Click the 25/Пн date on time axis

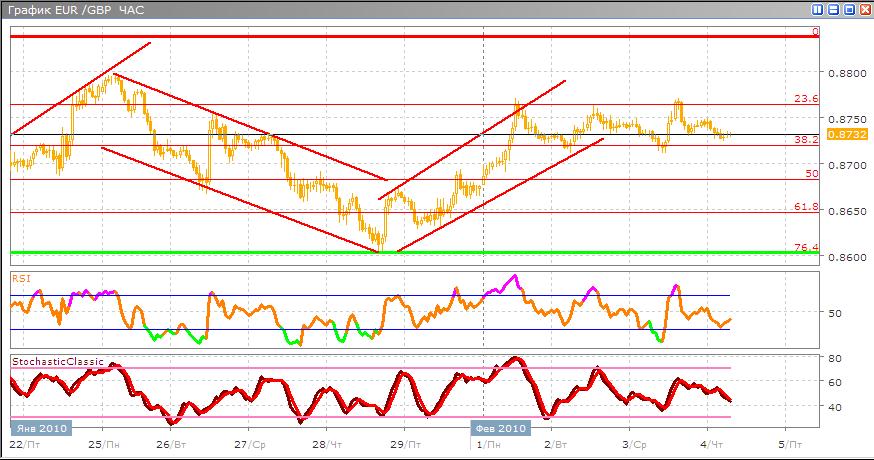pos(104,442)
